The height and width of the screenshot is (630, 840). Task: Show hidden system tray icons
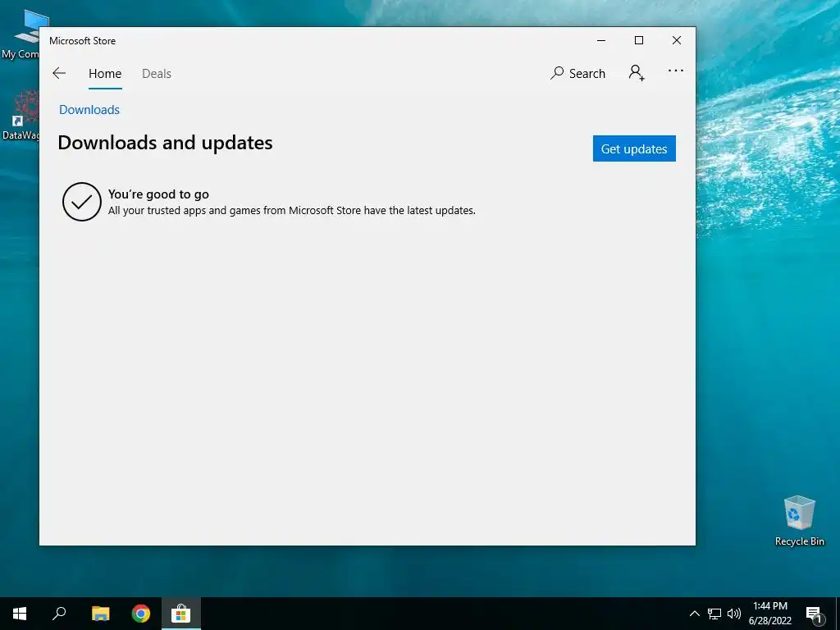[x=694, y=614]
